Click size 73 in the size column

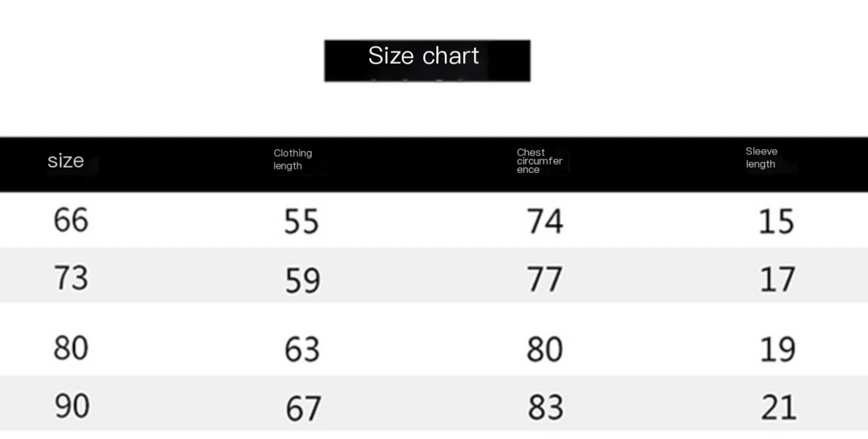[x=71, y=278]
